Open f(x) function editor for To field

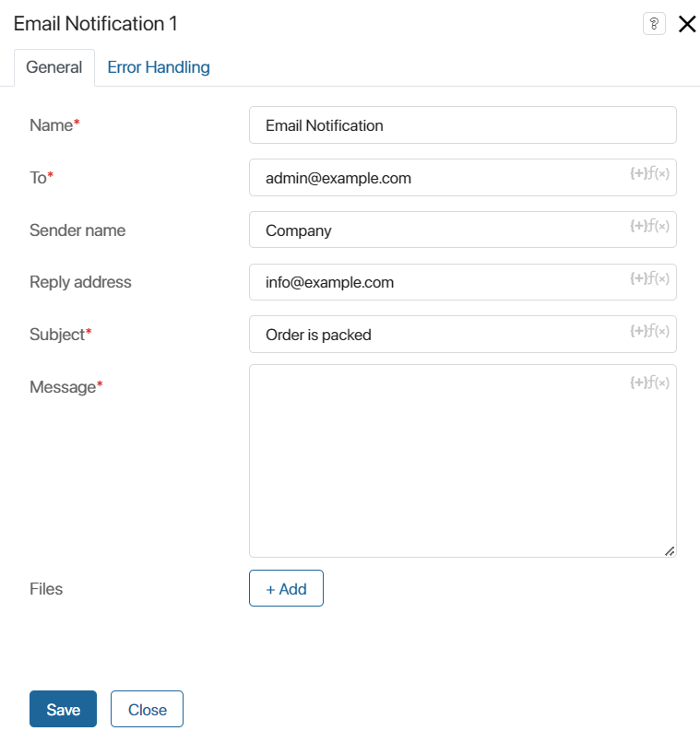(658, 173)
